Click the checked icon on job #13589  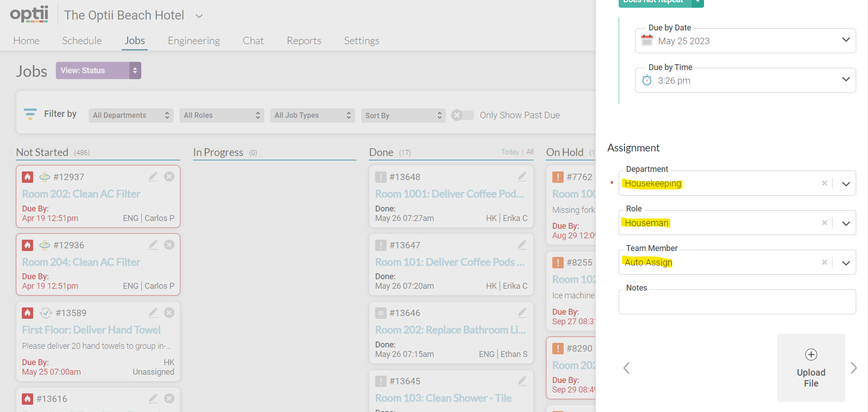point(45,313)
